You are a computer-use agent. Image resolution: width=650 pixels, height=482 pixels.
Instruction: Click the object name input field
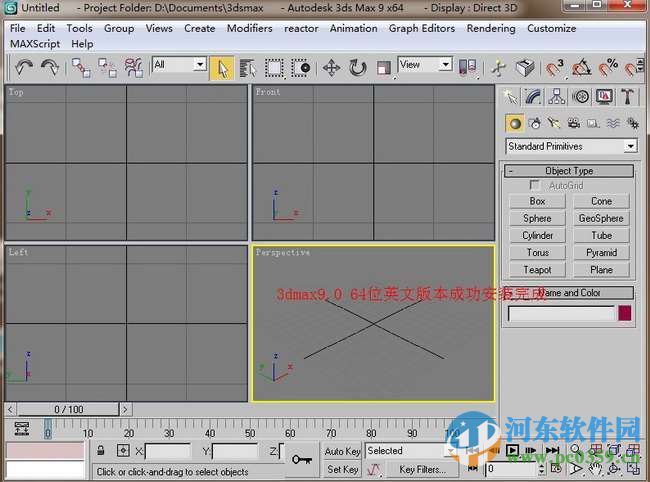[x=561, y=313]
